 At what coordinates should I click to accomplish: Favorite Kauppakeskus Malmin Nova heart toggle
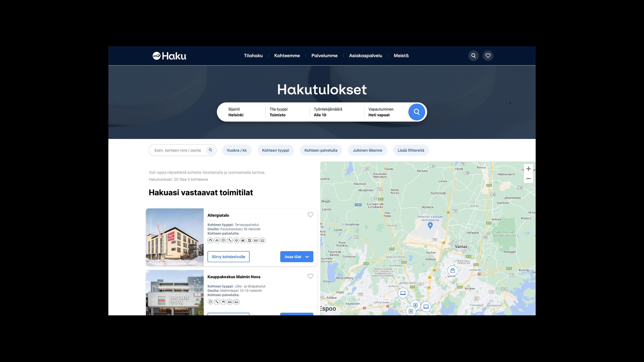click(310, 276)
